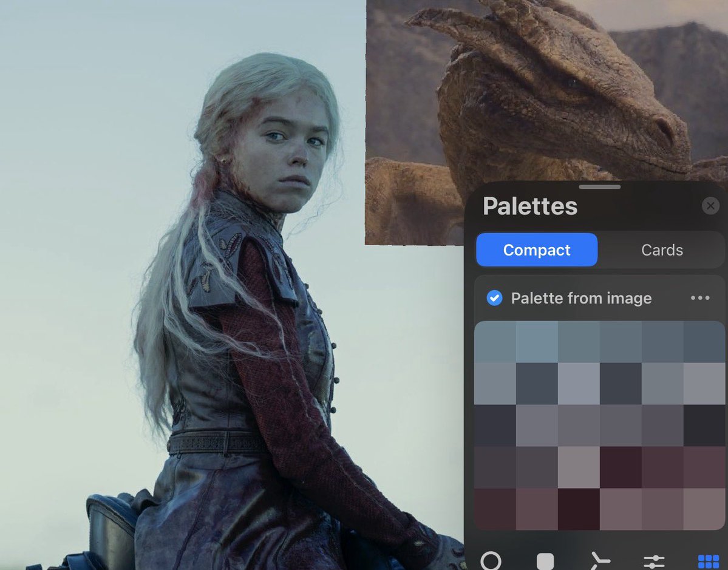Open the three-dot palette options menu
This screenshot has height=570, width=728.
699,298
